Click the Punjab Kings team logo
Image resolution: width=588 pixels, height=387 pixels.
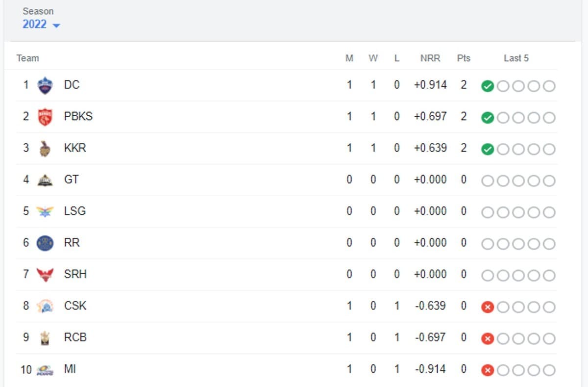(45, 117)
